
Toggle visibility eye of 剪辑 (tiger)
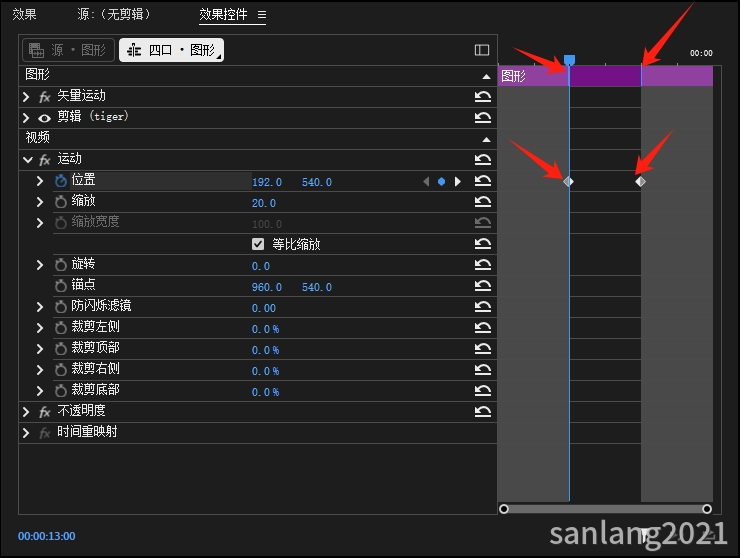tap(44, 118)
